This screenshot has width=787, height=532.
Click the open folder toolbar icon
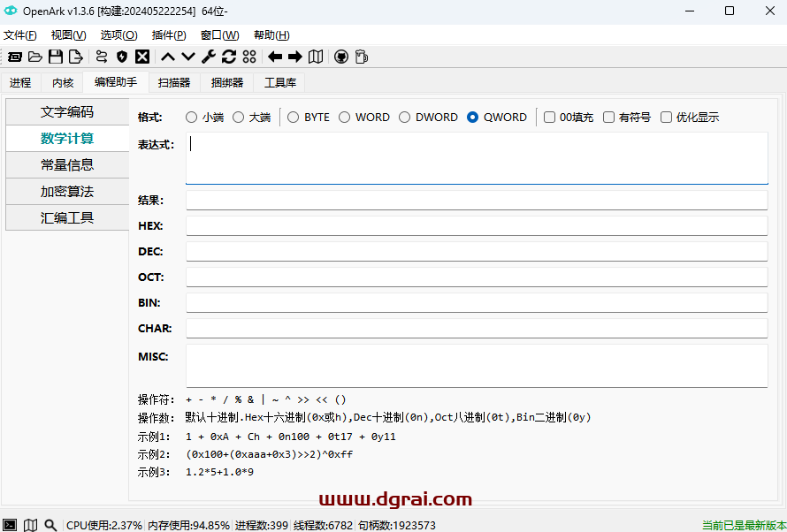[x=35, y=57]
